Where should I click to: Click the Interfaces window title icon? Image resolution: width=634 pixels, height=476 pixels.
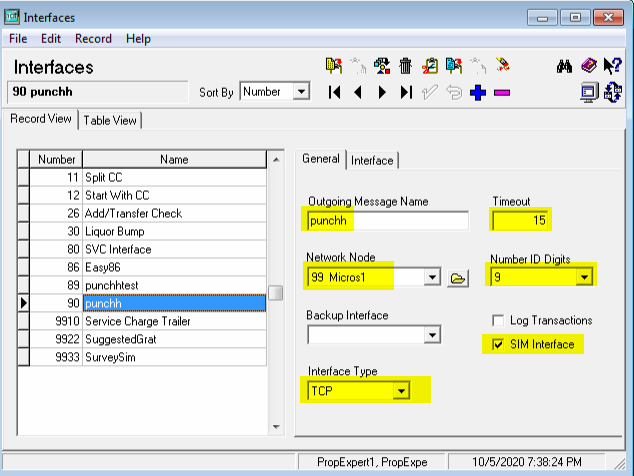coord(12,17)
